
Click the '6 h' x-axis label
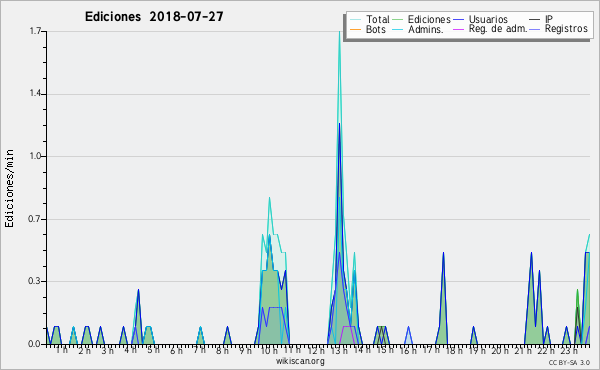pos(176,350)
